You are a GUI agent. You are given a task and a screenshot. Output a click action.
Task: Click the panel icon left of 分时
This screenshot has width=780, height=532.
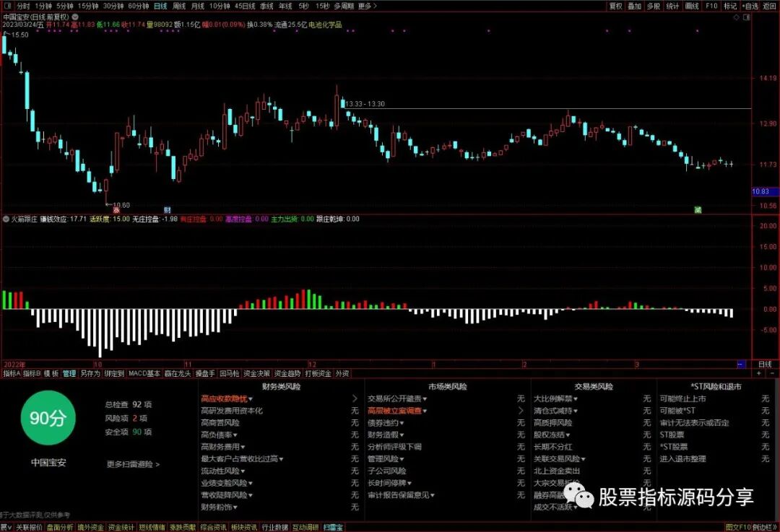click(x=7, y=6)
